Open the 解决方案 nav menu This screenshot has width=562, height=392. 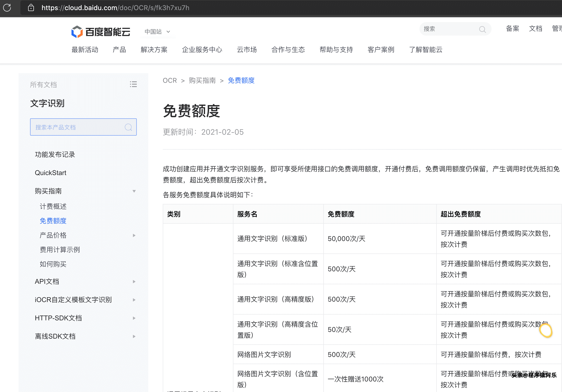pos(154,50)
